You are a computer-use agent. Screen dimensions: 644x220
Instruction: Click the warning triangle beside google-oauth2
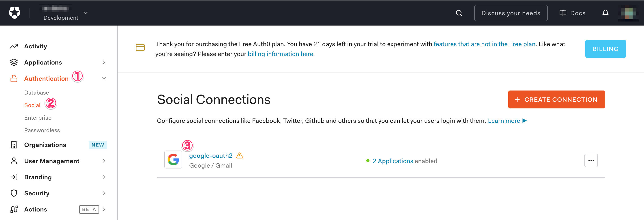coord(240,156)
